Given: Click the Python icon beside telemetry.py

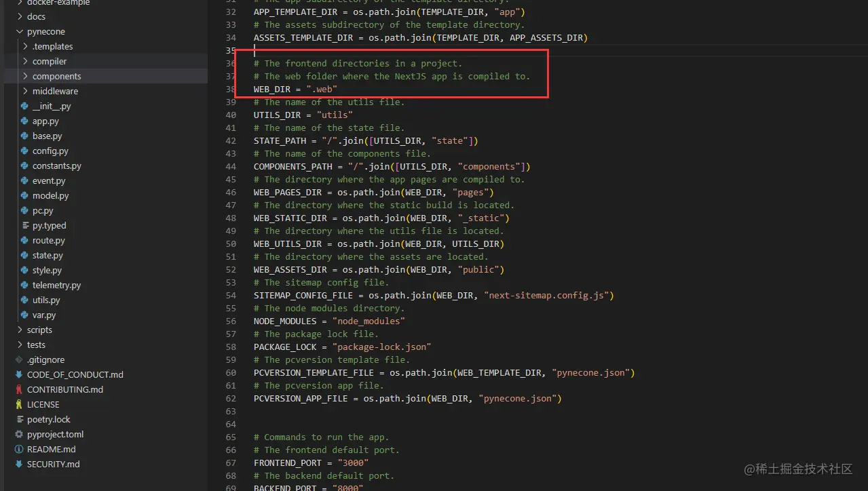Looking at the screenshot, I should tap(24, 286).
